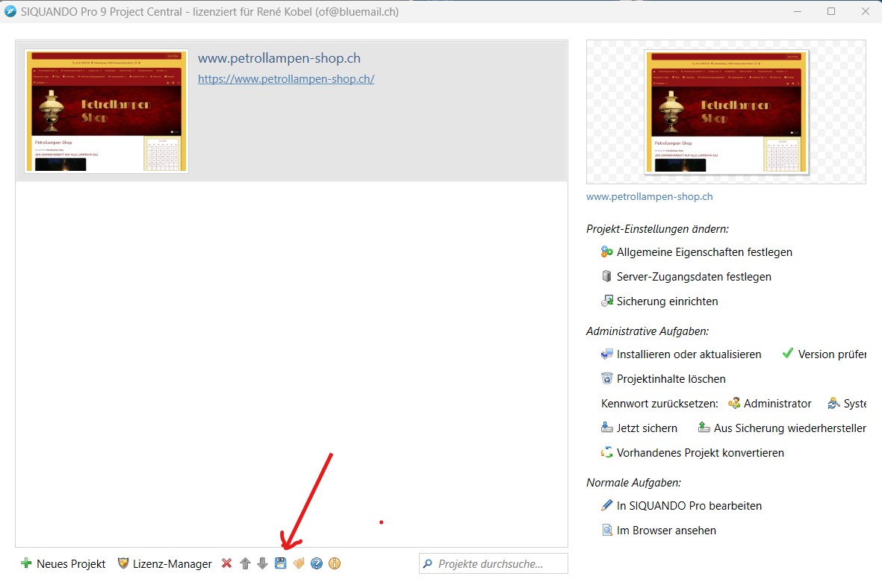Open help via blue question mark icon

[317, 563]
